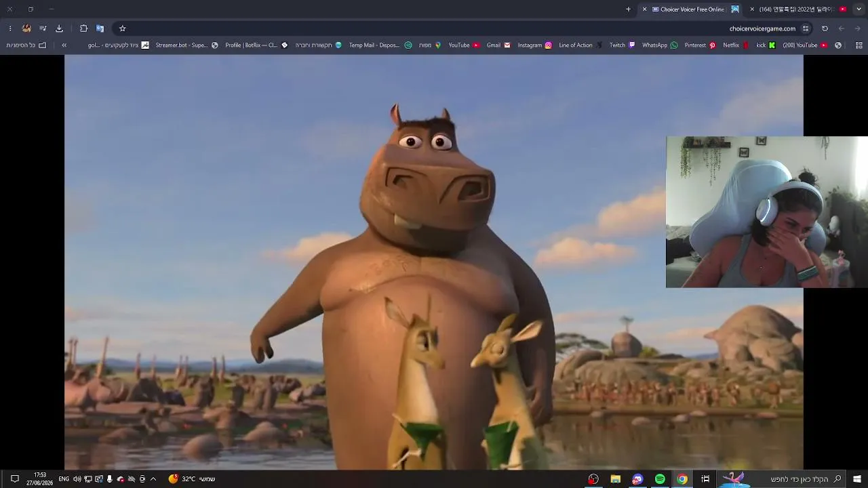Open the All Bookmarks folder

(x=26, y=45)
